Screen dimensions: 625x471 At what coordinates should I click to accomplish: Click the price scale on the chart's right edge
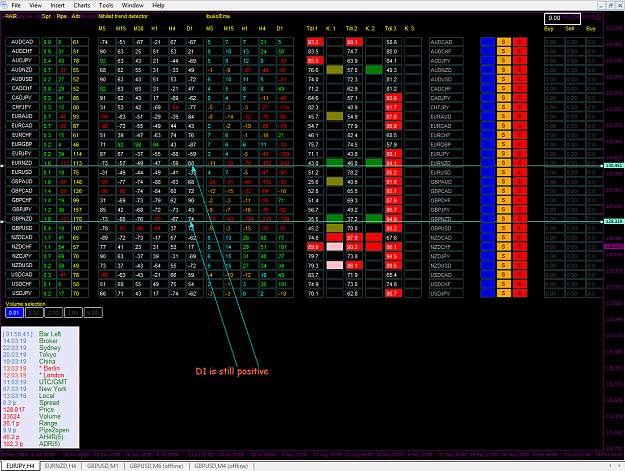click(614, 231)
